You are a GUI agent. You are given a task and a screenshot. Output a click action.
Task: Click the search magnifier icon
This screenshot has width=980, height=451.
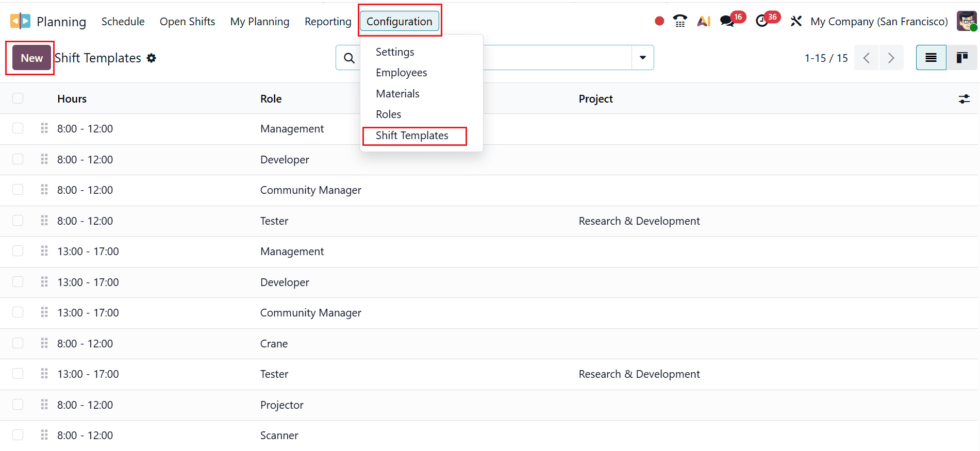point(349,58)
